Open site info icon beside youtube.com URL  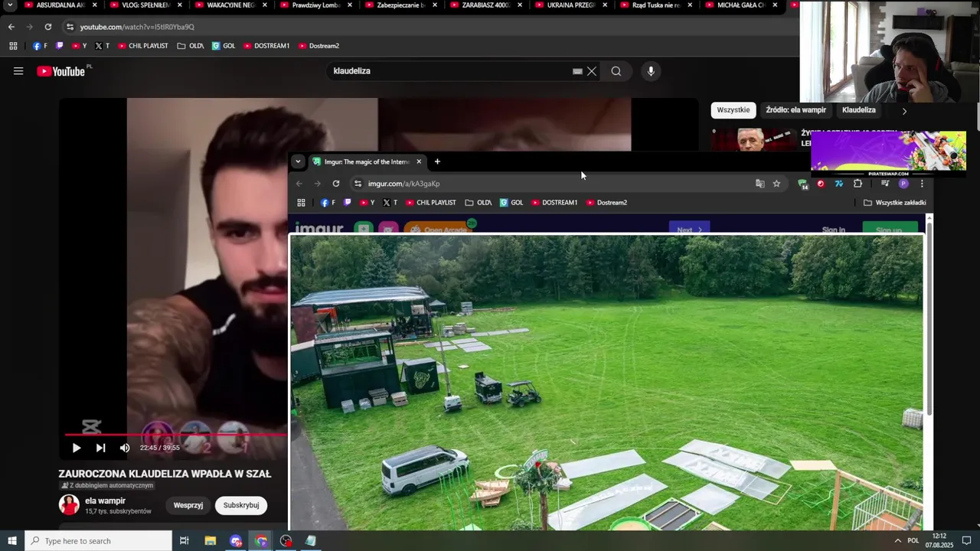[70, 27]
